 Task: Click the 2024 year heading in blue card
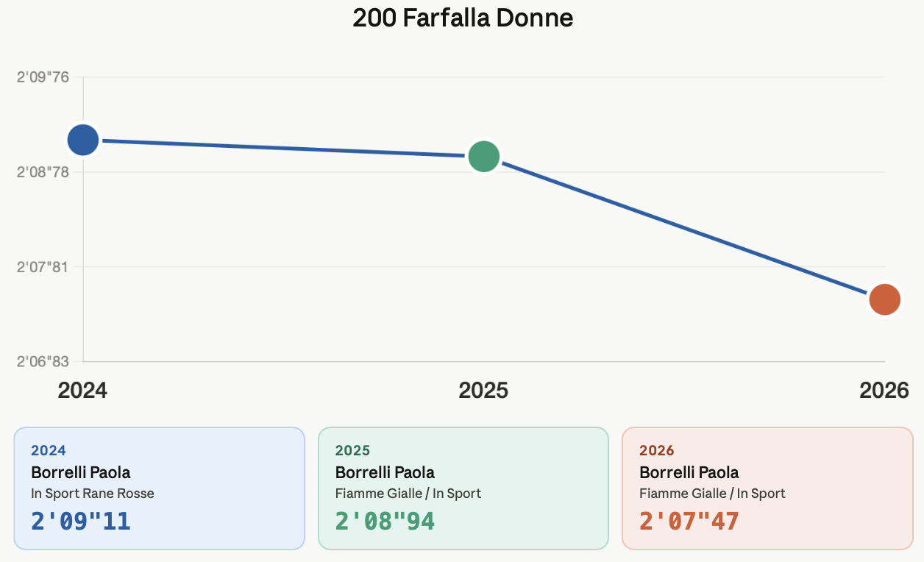[x=49, y=450]
